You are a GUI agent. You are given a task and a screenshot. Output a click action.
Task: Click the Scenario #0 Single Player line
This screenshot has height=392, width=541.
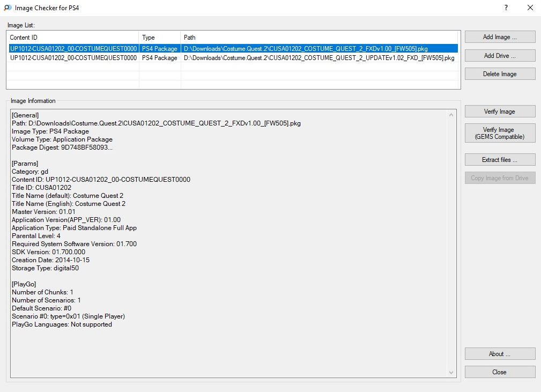68,316
